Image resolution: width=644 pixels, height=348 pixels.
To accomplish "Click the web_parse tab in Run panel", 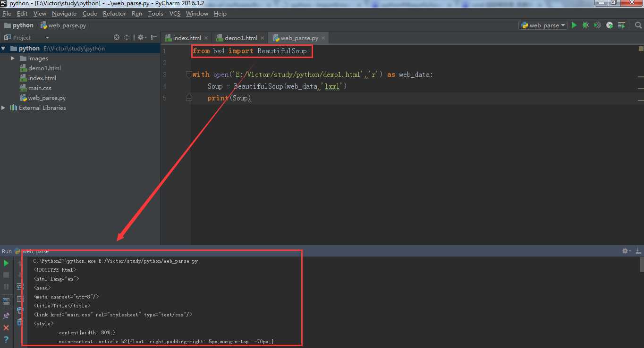I will (x=32, y=251).
